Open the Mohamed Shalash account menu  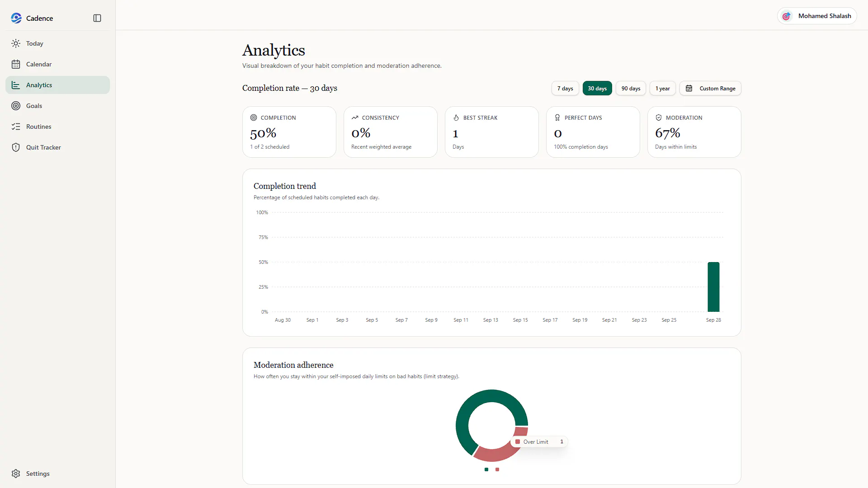(x=817, y=16)
